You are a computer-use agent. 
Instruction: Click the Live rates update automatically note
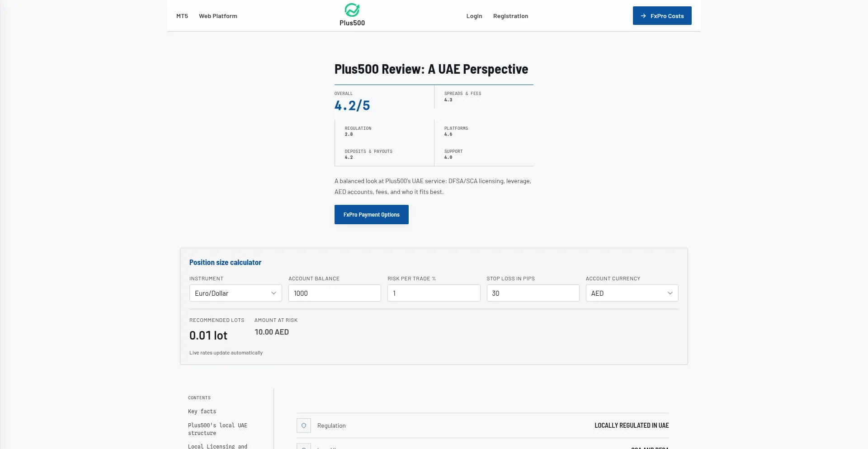[x=226, y=353]
